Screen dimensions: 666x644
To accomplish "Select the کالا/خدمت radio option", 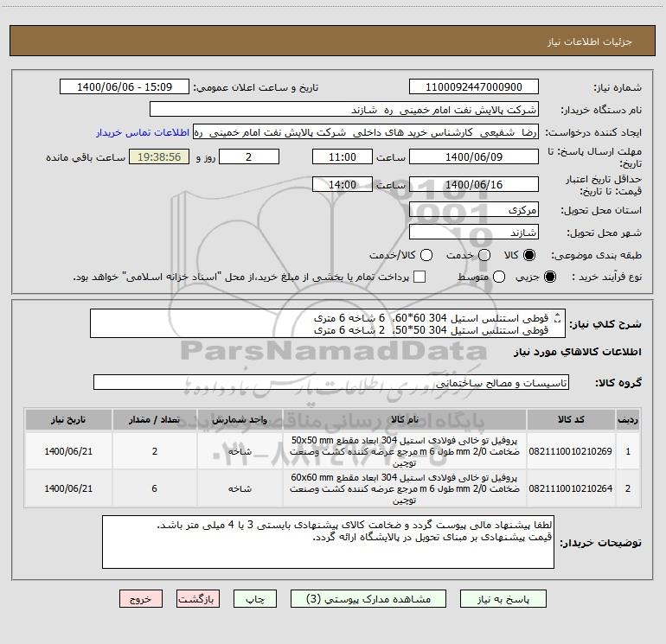I will 426,255.
